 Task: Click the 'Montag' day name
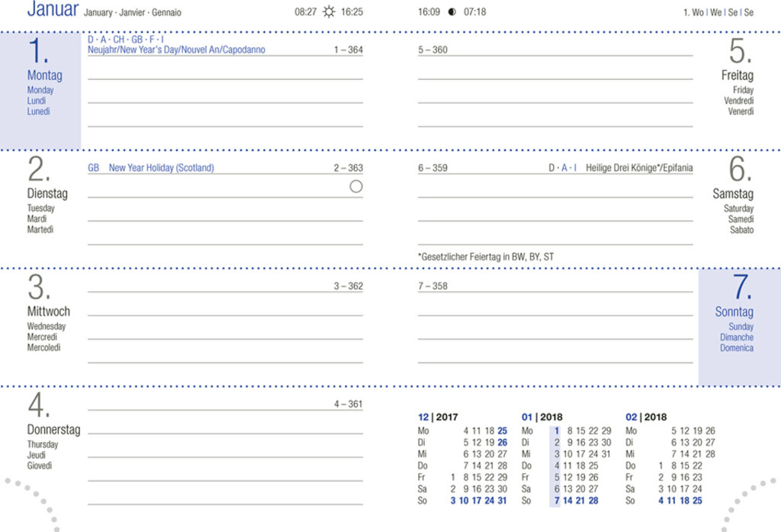(x=45, y=75)
